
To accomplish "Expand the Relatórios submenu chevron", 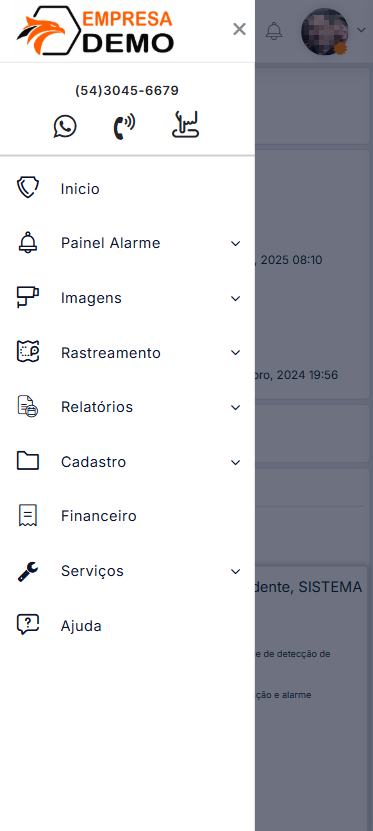I will click(235, 408).
